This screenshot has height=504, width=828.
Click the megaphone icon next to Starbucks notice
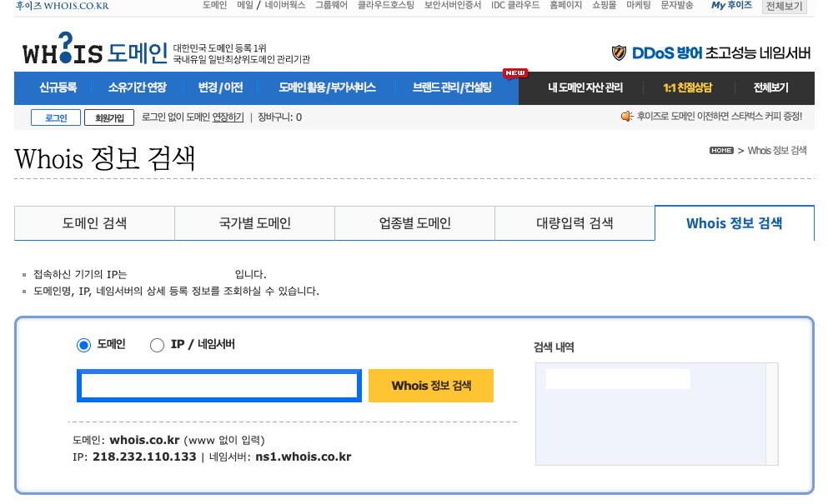coord(627,116)
